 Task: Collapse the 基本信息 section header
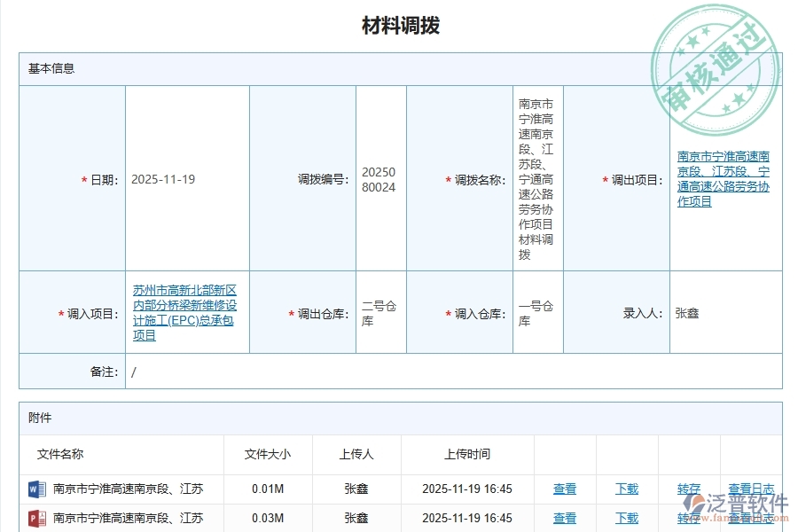[51, 68]
